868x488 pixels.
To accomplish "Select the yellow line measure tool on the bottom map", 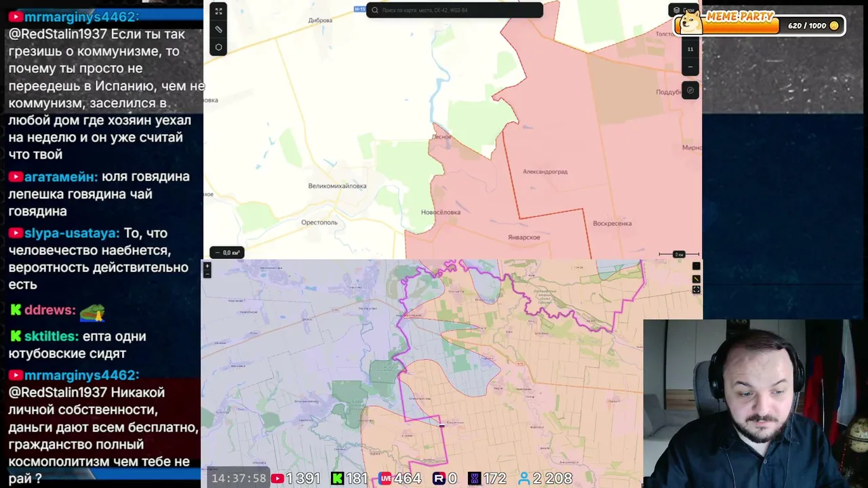I will point(696,279).
